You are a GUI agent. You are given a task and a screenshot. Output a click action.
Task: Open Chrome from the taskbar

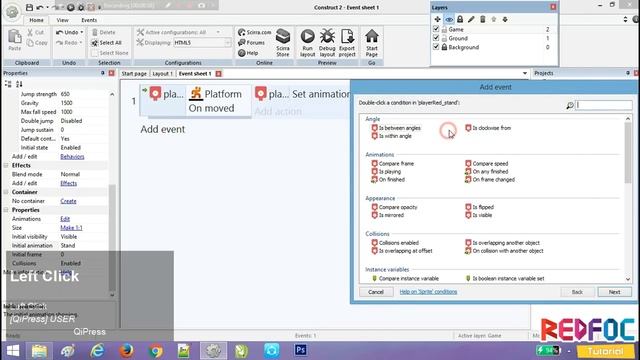coord(156,350)
